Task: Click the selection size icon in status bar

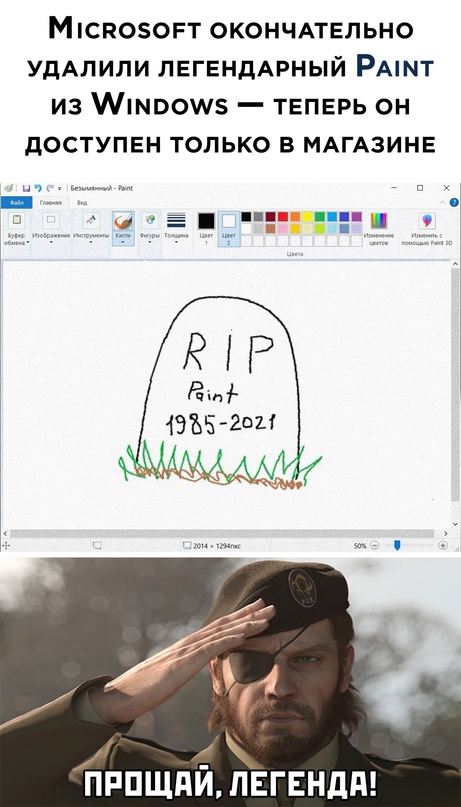Action: pyautogui.click(x=97, y=546)
